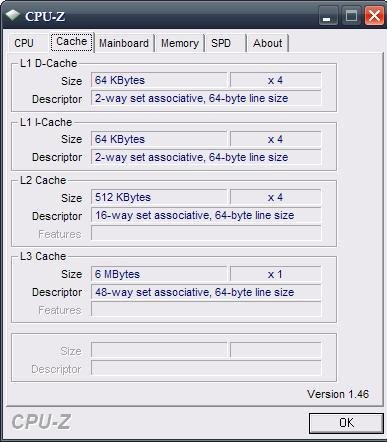Close the CPU-Z window
388x442 pixels.
tap(374, 16)
